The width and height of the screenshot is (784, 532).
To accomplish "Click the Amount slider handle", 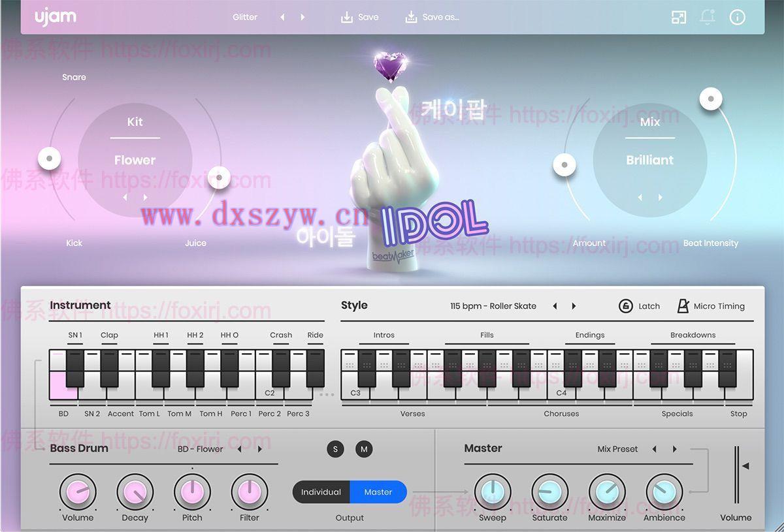I will click(564, 165).
